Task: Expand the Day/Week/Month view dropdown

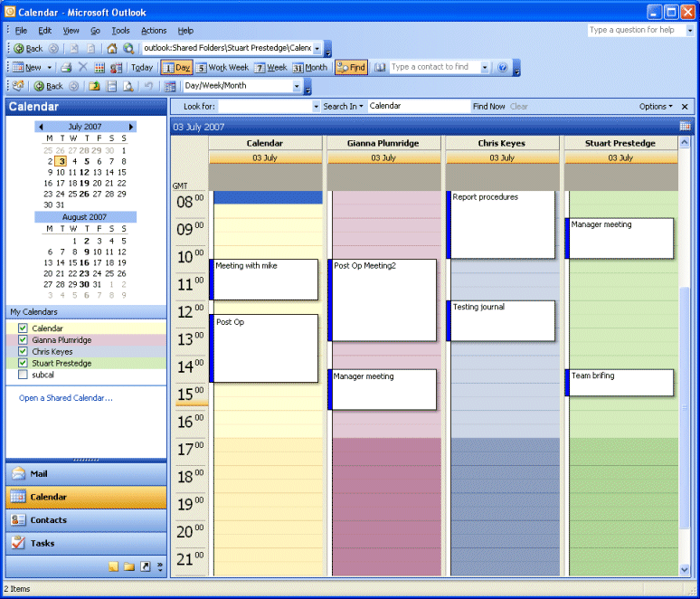Action: [x=297, y=86]
